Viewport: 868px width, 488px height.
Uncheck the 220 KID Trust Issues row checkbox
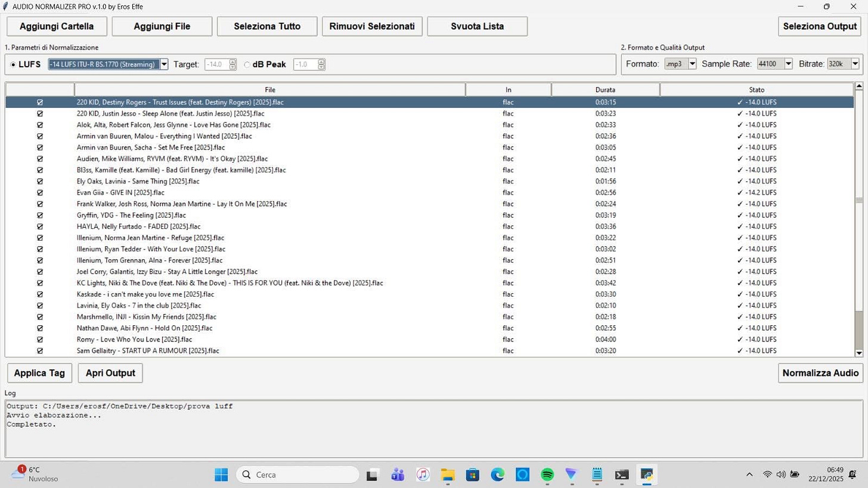[40, 102]
